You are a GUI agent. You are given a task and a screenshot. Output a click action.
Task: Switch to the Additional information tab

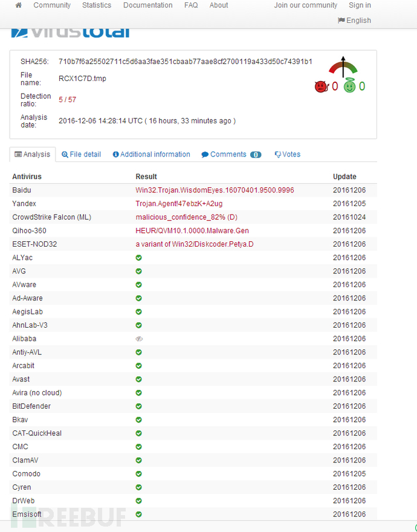point(151,154)
